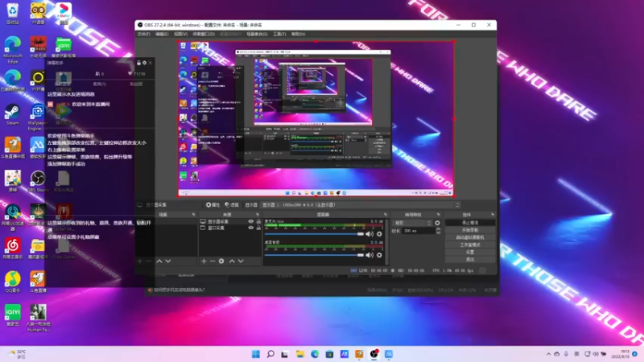Open 场景集合(S) menu in OBS

257,34
